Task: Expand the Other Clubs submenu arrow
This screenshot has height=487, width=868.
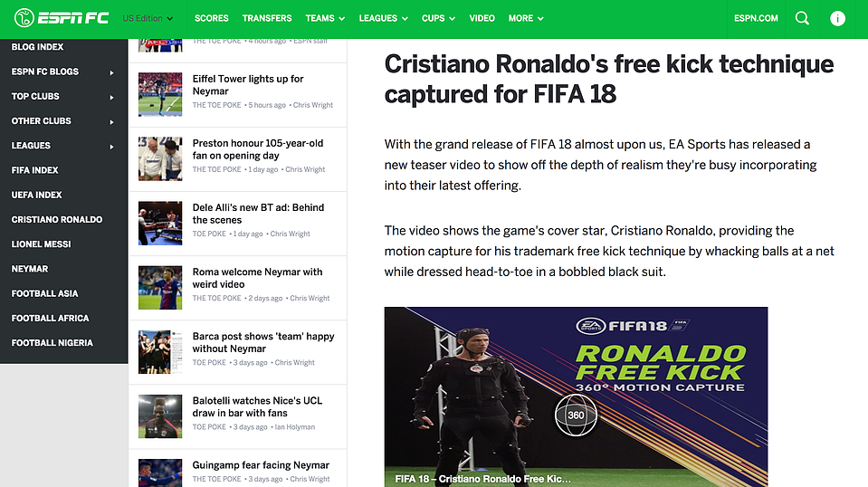Action: (x=112, y=121)
